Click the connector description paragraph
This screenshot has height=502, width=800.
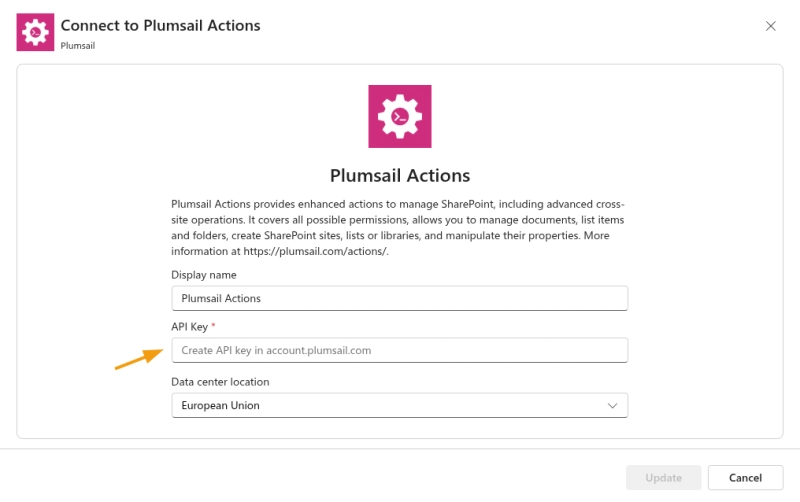click(399, 228)
